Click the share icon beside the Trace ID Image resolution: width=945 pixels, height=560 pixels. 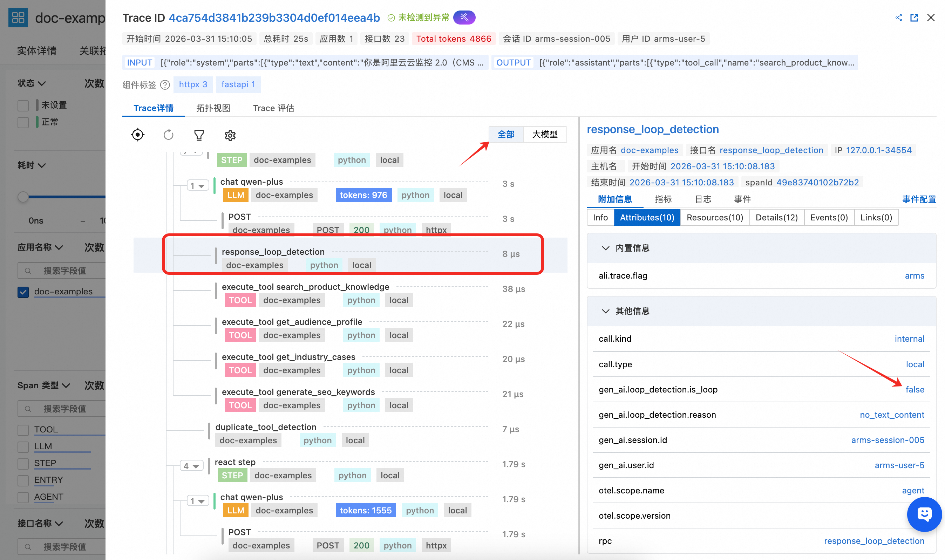pyautogui.click(x=899, y=18)
